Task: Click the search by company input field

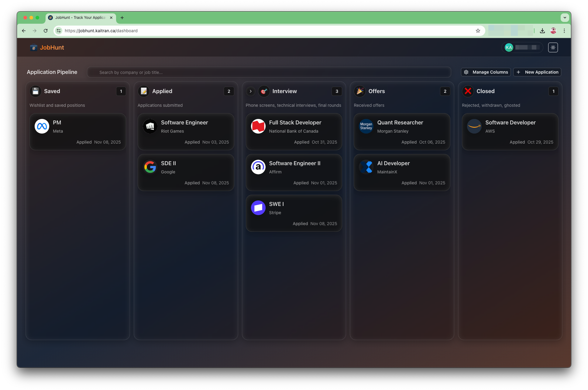Action: tap(269, 72)
